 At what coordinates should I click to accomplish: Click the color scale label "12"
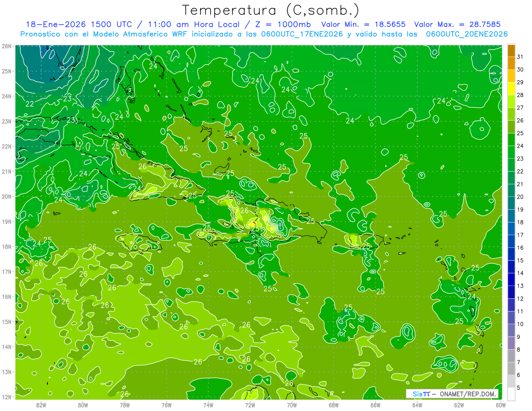coord(520,298)
